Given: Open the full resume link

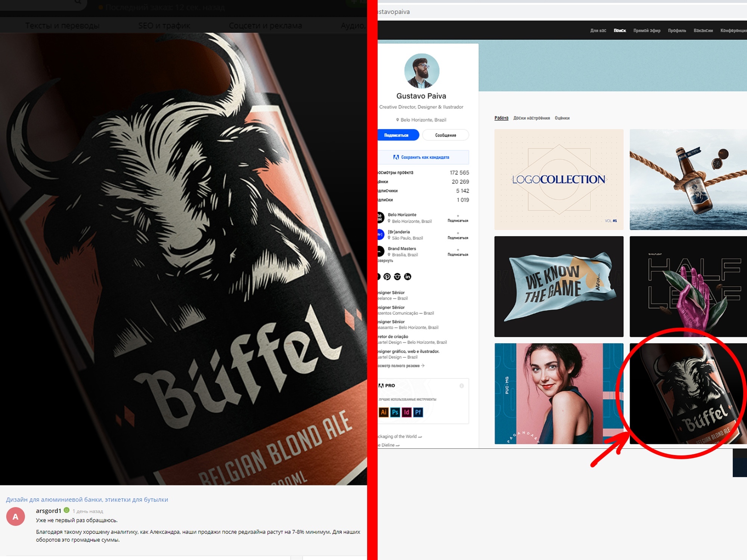Looking at the screenshot, I should coord(401,366).
